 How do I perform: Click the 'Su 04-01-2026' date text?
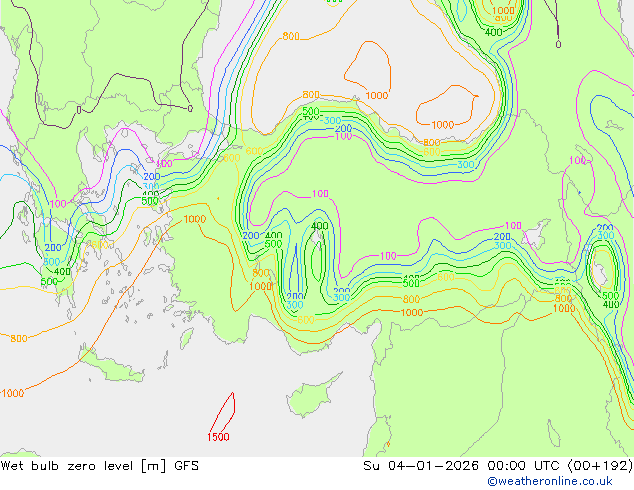(421, 466)
